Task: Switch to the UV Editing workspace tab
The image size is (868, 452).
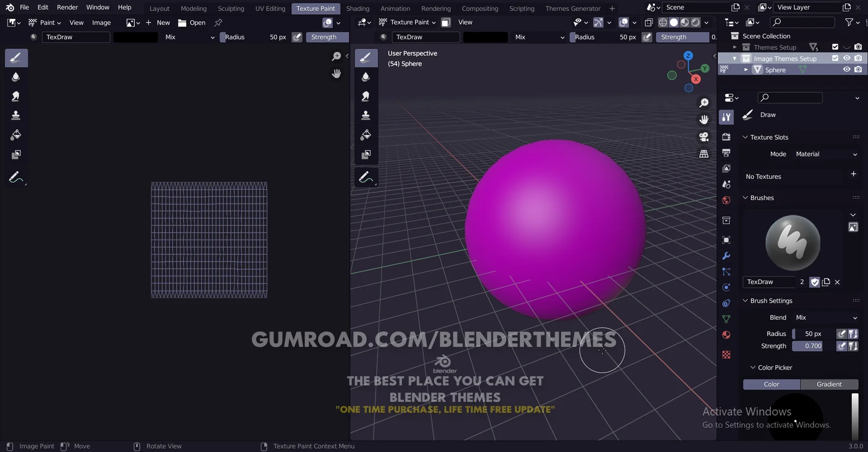Action: (x=270, y=9)
